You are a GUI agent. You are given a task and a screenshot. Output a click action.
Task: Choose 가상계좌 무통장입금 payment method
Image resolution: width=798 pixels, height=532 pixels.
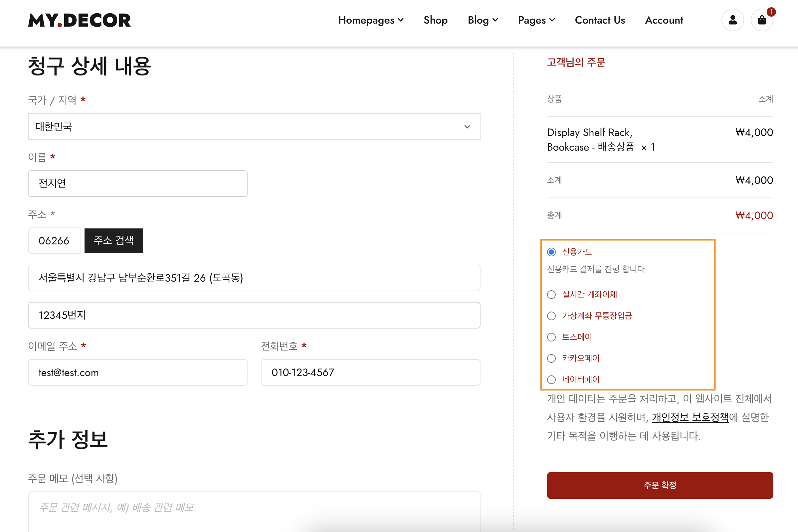[x=551, y=316]
